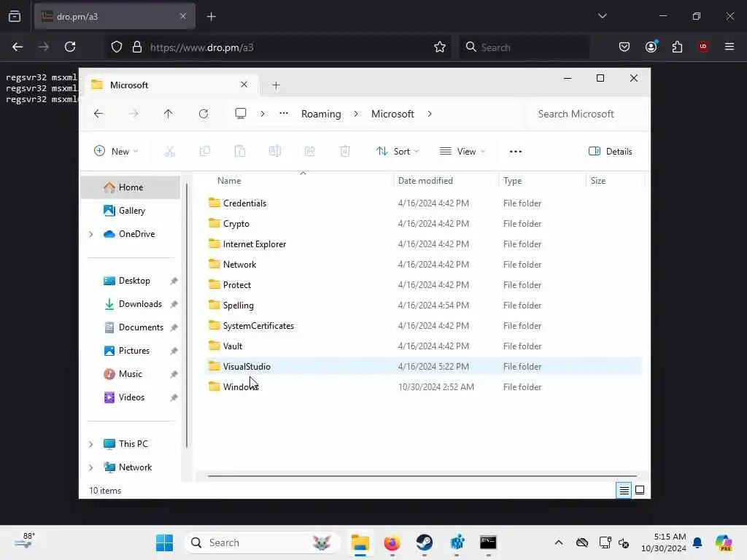The height and width of the screenshot is (560, 747).
Task: Click the Rename icon in Explorer toolbar
Action: 275,152
